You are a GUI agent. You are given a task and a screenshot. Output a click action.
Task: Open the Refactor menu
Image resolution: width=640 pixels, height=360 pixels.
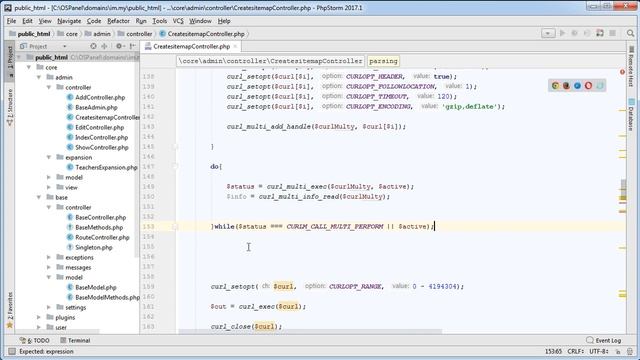point(118,21)
